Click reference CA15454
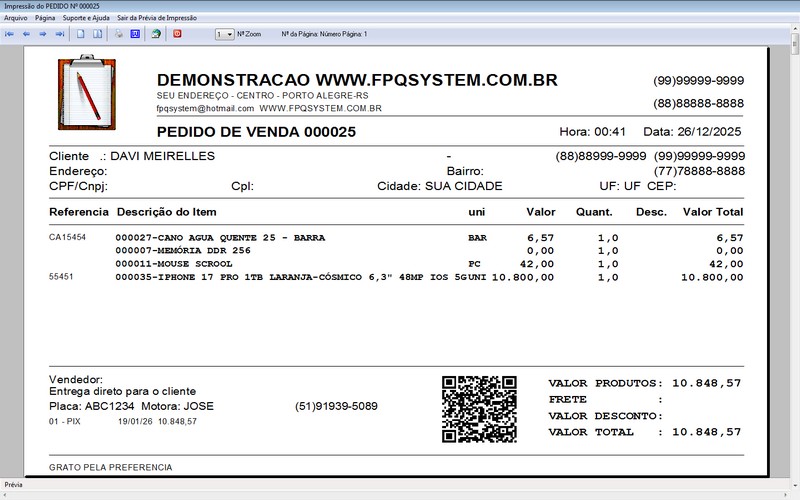 tap(67, 237)
